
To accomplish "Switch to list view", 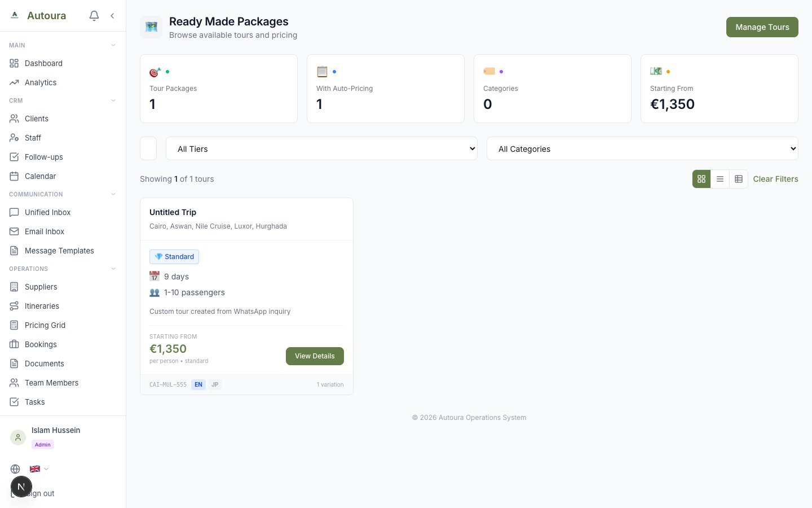I will [x=720, y=179].
